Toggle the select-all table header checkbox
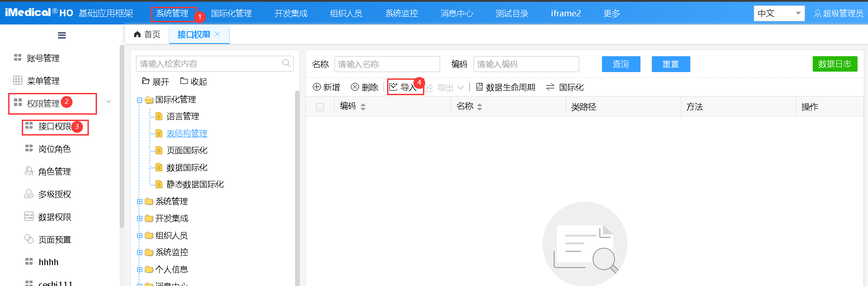868x286 pixels. tap(320, 107)
